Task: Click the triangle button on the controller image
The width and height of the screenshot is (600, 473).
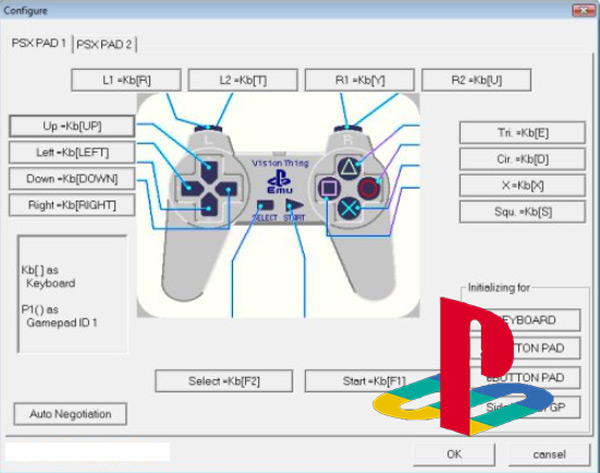Action: coord(347,167)
